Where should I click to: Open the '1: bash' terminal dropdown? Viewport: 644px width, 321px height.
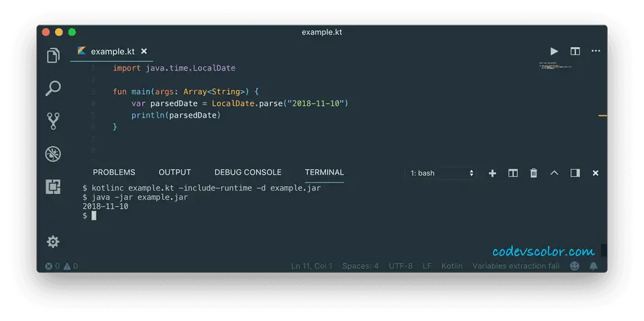click(x=441, y=173)
